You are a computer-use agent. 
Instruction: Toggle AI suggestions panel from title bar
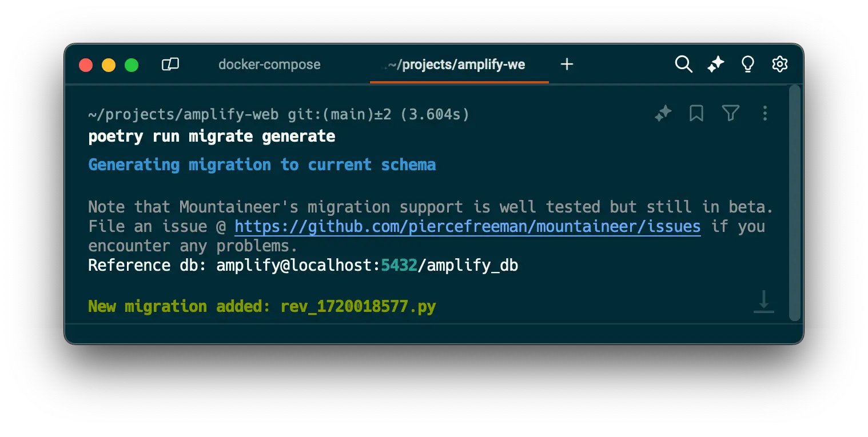pos(715,64)
